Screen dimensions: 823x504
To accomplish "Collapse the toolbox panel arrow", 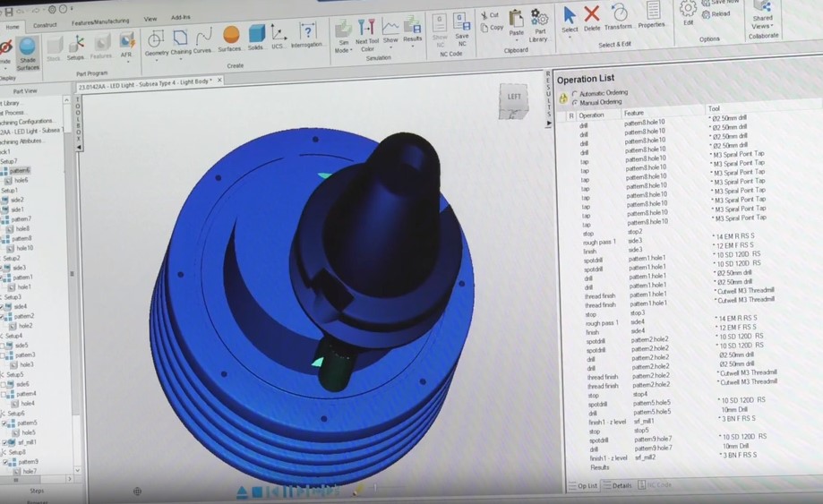I will coord(79,148).
